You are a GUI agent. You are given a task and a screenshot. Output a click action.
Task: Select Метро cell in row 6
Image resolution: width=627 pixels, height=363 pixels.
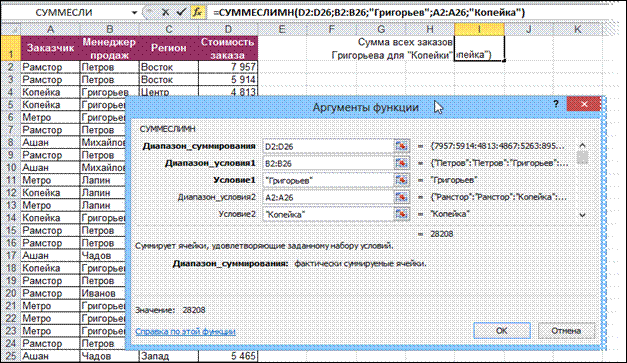(x=50, y=117)
